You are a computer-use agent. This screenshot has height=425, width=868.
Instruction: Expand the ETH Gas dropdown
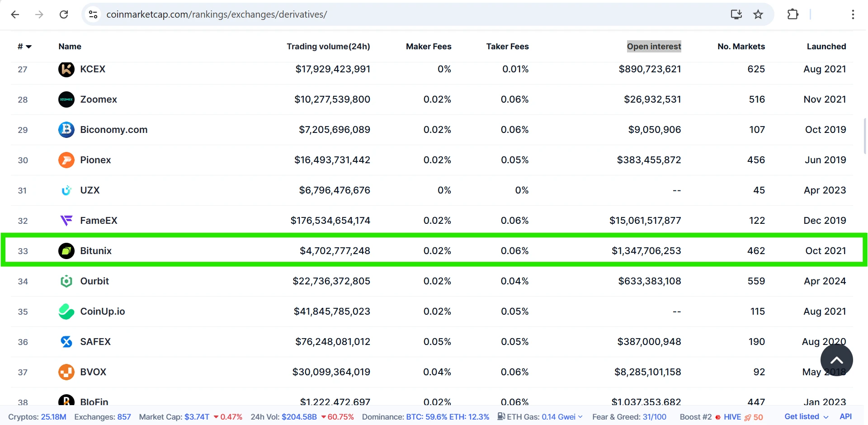[x=580, y=417]
